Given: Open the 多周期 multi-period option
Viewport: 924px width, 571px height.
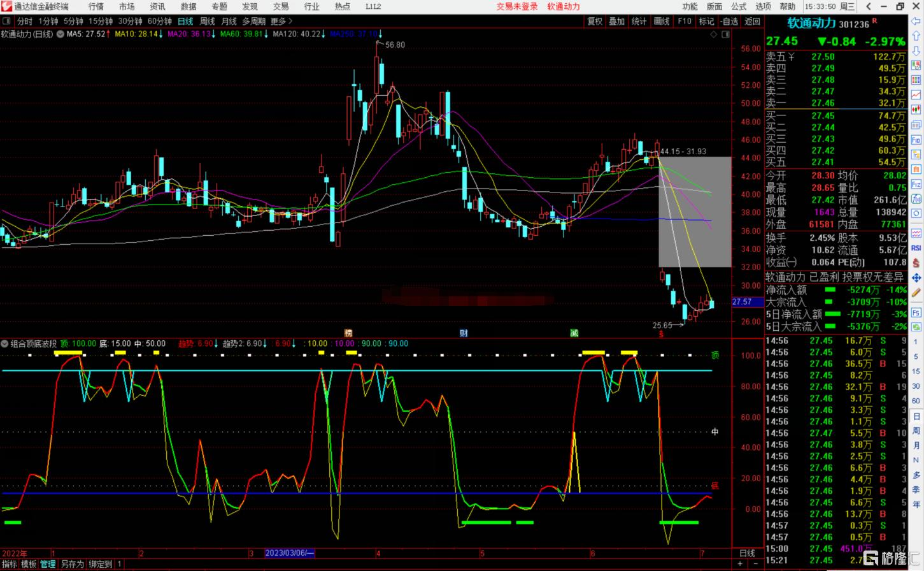Looking at the screenshot, I should [x=253, y=22].
